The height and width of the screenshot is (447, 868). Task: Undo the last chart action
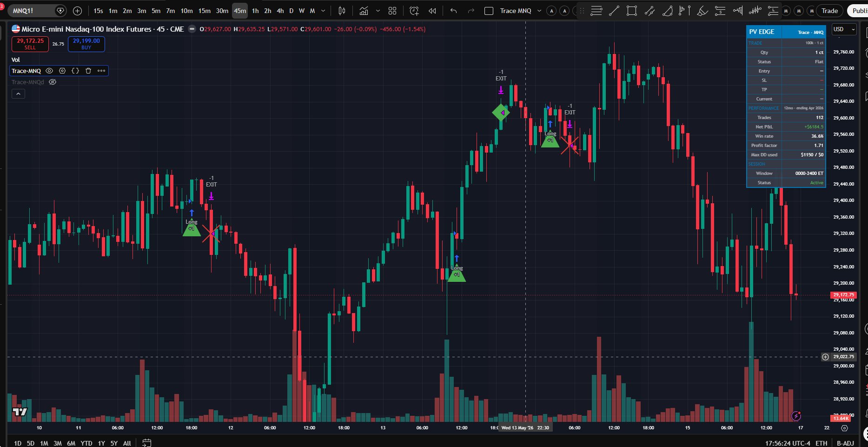pos(454,11)
